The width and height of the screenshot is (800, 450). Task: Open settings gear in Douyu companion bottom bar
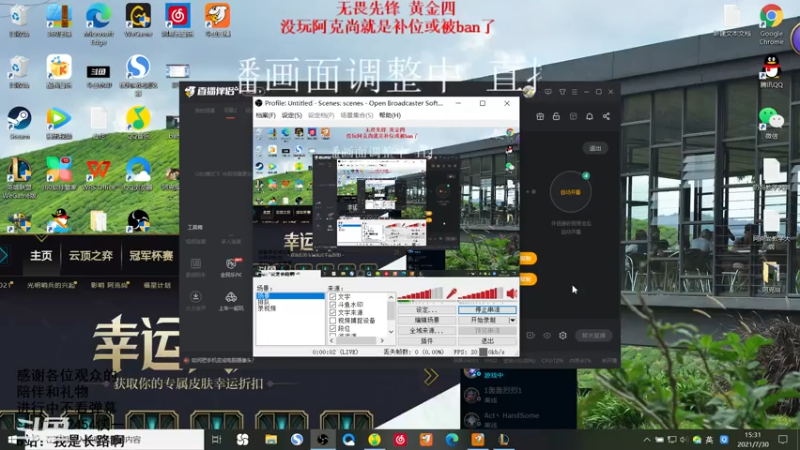tap(563, 335)
